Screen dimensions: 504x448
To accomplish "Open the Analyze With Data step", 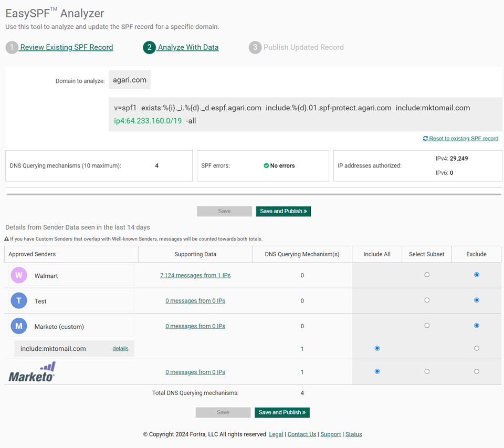I will (x=188, y=47).
